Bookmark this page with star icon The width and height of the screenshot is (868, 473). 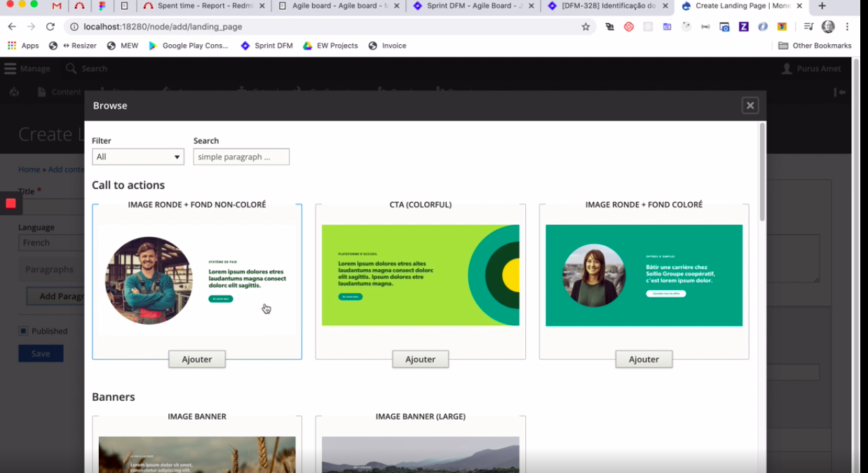click(x=585, y=27)
